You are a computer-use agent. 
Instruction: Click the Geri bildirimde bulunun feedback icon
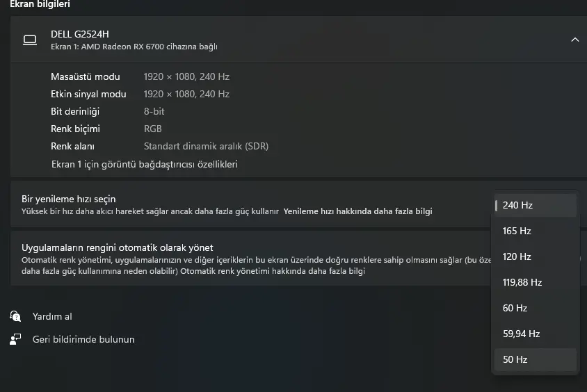coord(15,339)
